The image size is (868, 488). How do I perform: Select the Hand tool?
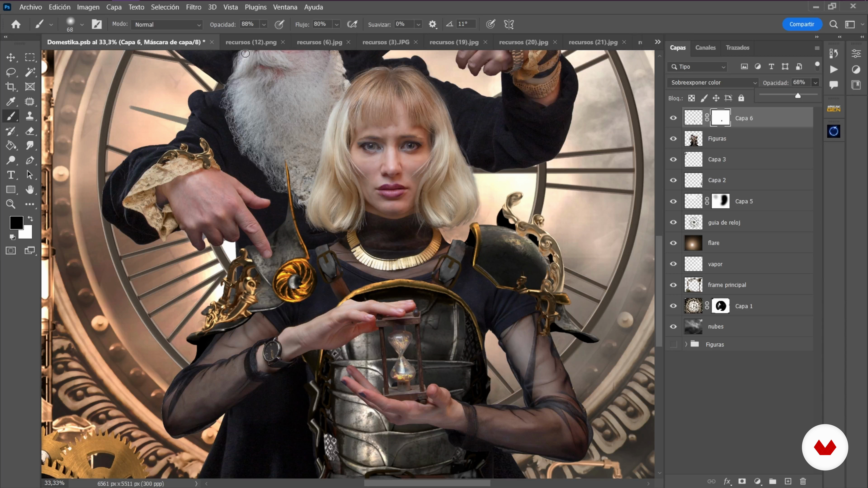[x=30, y=190]
